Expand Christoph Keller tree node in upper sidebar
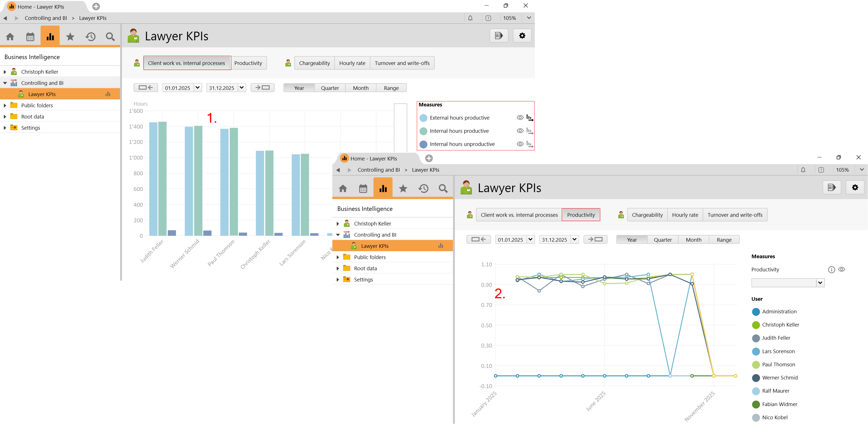Viewport: 868px width, 424px height. (5, 72)
